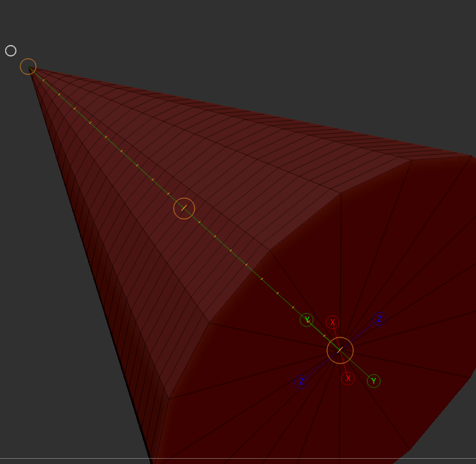Click the blue Z handle next to upper red X
476x464 pixels.
pos(379,318)
